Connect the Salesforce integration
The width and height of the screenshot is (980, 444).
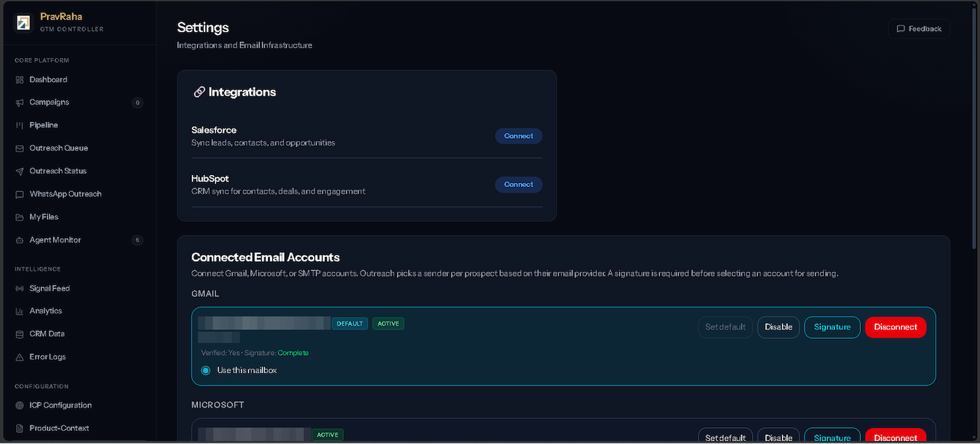[x=519, y=136]
